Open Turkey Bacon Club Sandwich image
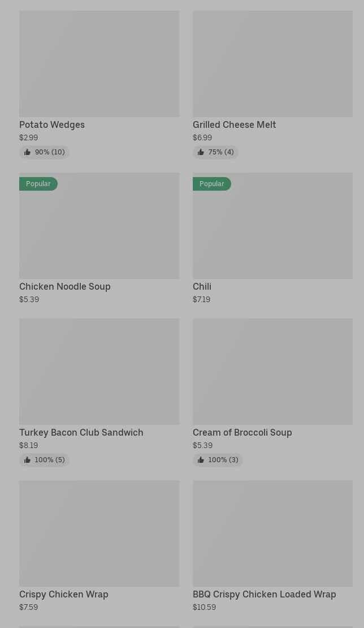 99,371
